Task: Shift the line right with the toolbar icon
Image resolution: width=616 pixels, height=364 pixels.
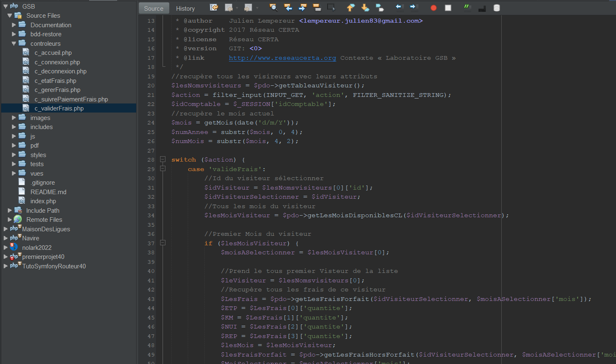Action: coord(414,7)
